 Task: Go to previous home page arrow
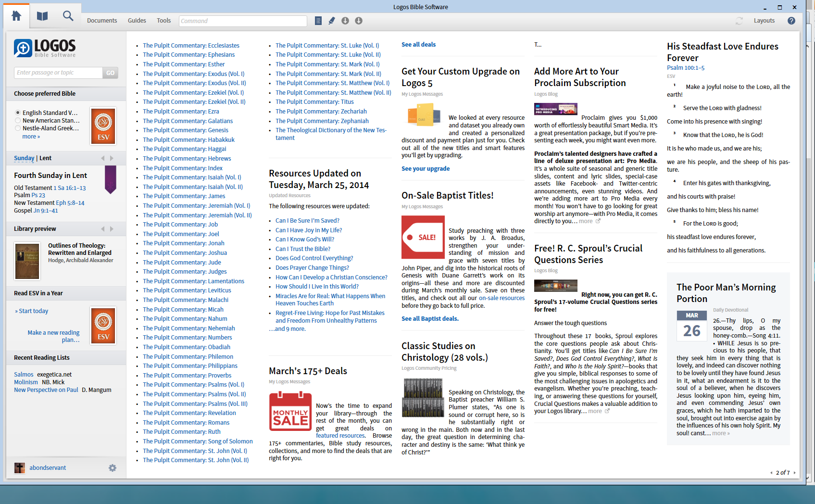tap(771, 473)
